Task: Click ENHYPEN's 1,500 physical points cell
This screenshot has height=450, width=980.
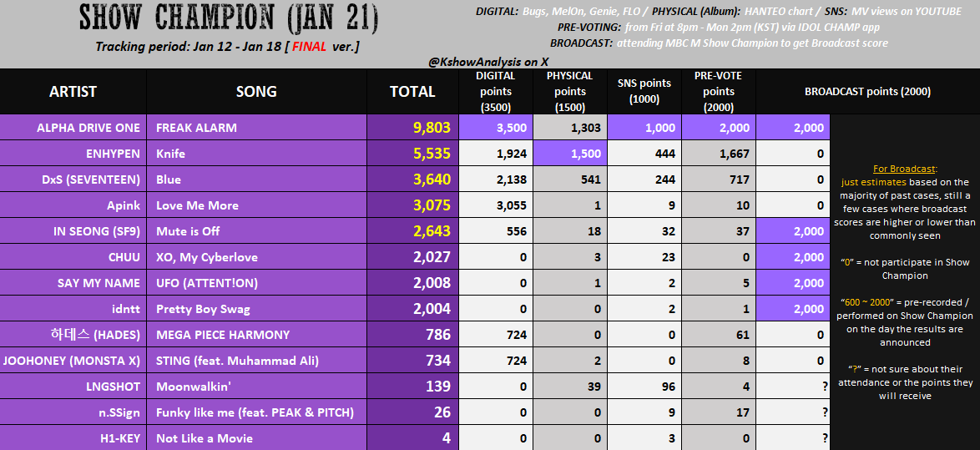Action: tap(569, 153)
